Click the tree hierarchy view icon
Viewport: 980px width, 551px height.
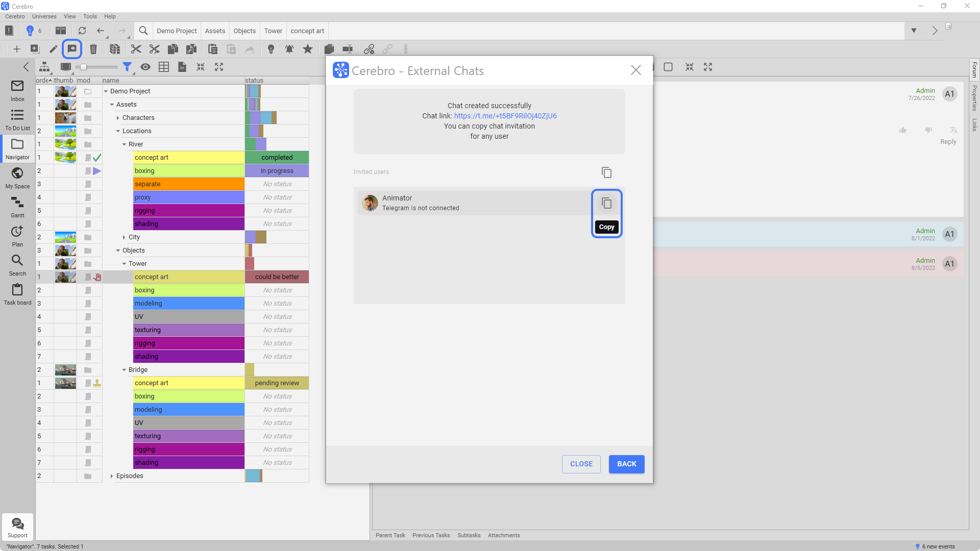45,67
